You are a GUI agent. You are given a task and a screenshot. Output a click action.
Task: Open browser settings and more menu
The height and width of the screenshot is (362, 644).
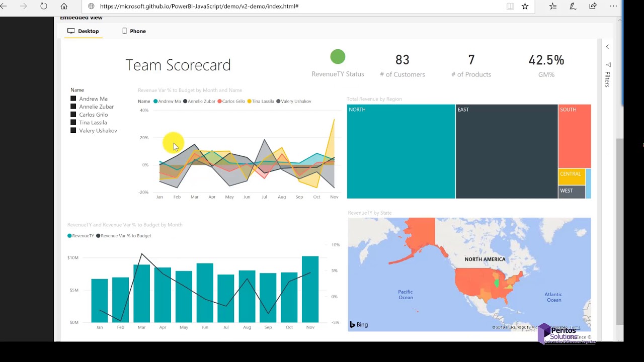point(613,6)
